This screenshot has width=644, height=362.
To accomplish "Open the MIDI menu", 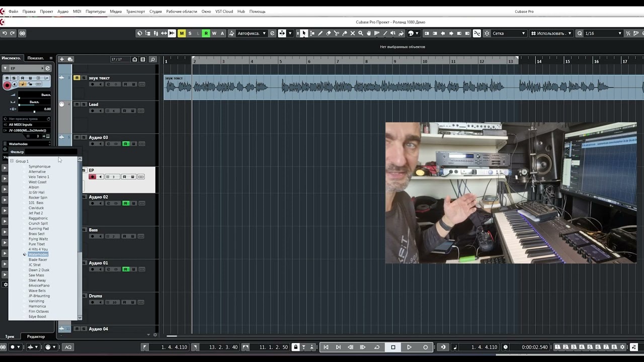I will [77, 11].
